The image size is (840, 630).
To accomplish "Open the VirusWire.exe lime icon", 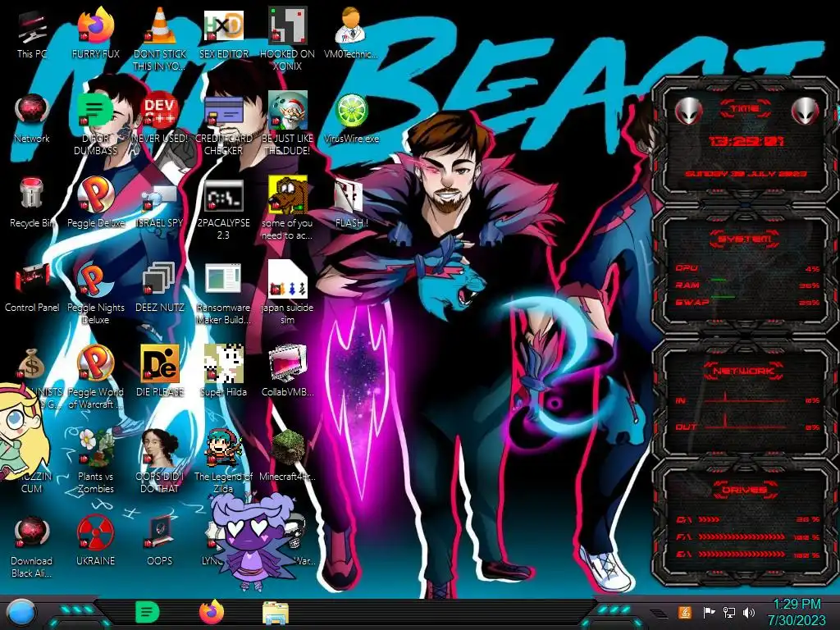I will click(x=351, y=118).
